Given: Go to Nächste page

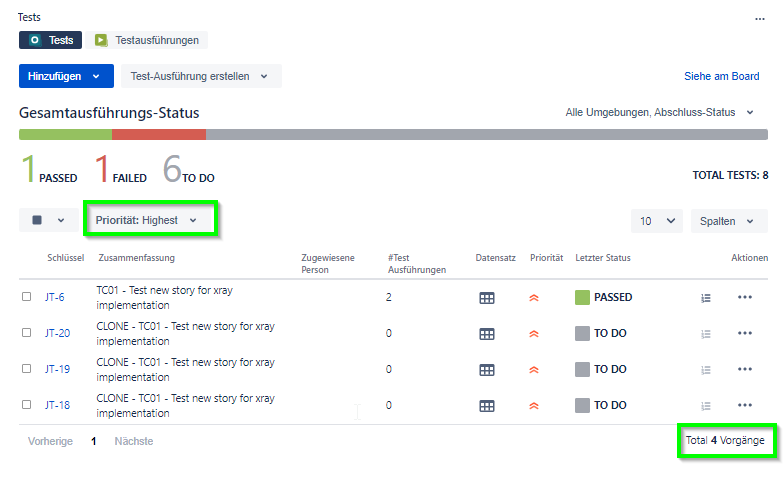Looking at the screenshot, I should click(x=134, y=441).
